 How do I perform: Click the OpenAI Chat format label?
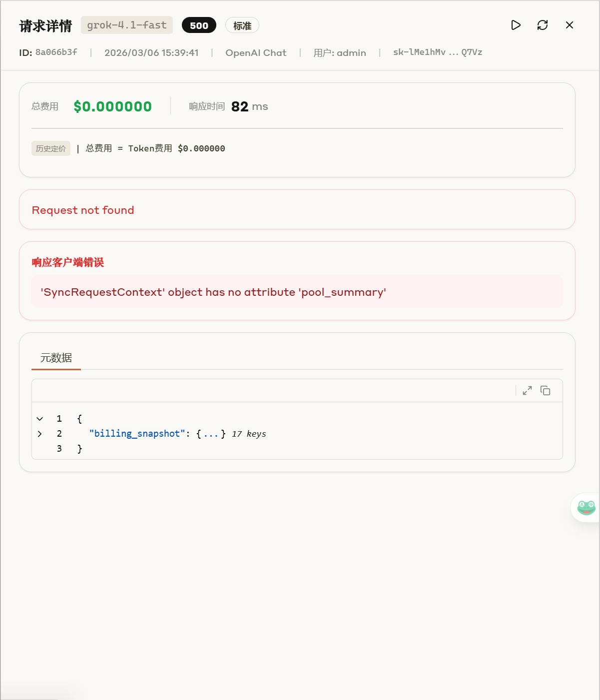pyautogui.click(x=256, y=52)
